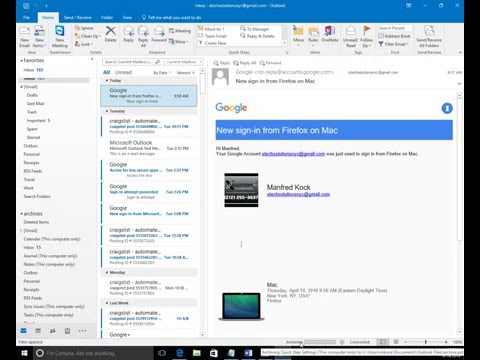The width and height of the screenshot is (480, 360).
Task: Collapse the Monday message group
Action: [x=107, y=273]
